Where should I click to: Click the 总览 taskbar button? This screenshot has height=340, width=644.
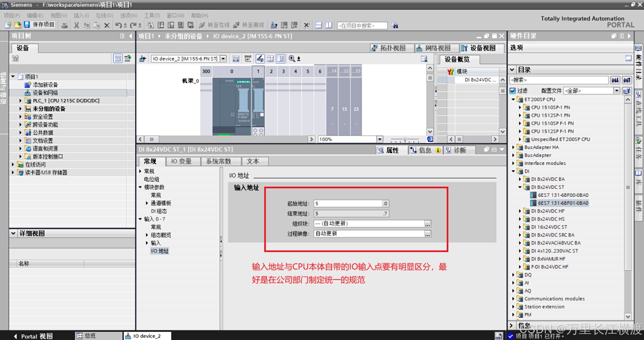tap(98, 336)
